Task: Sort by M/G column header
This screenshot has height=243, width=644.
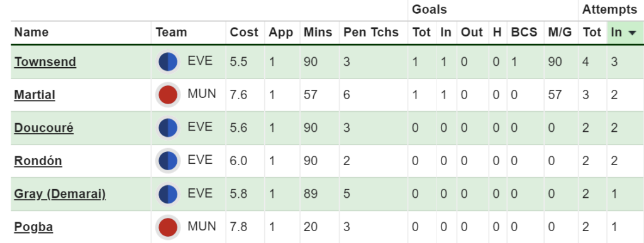Action: [x=560, y=33]
